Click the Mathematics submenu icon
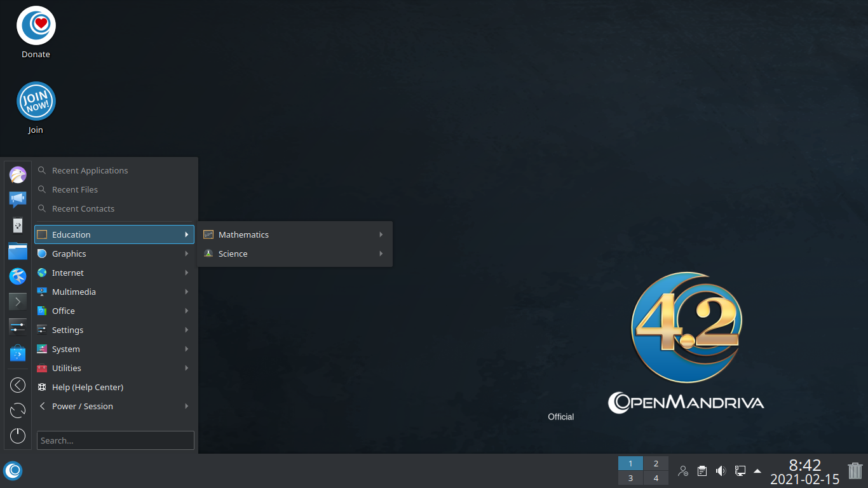The image size is (868, 488). point(208,234)
